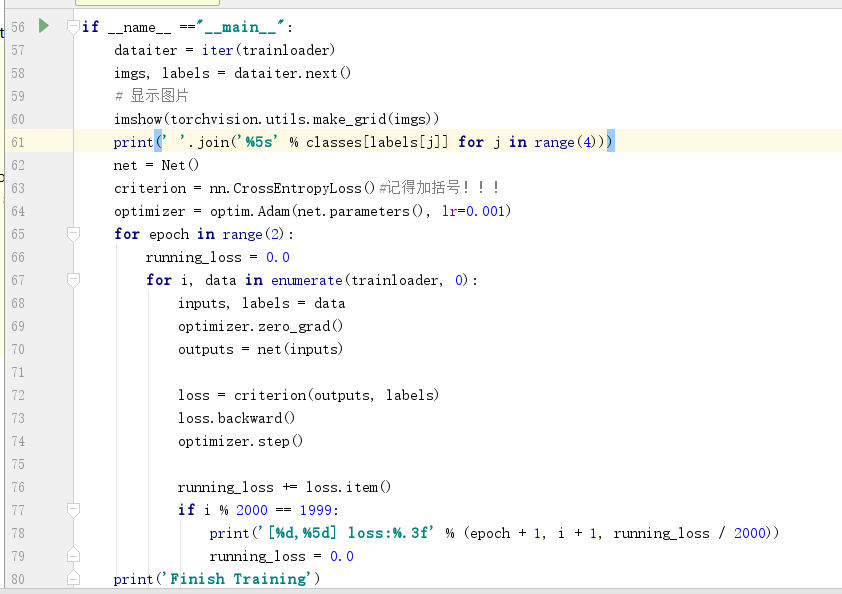Click 'outputs = net(inputs)' line
The width and height of the screenshot is (842, 594).
tap(260, 349)
